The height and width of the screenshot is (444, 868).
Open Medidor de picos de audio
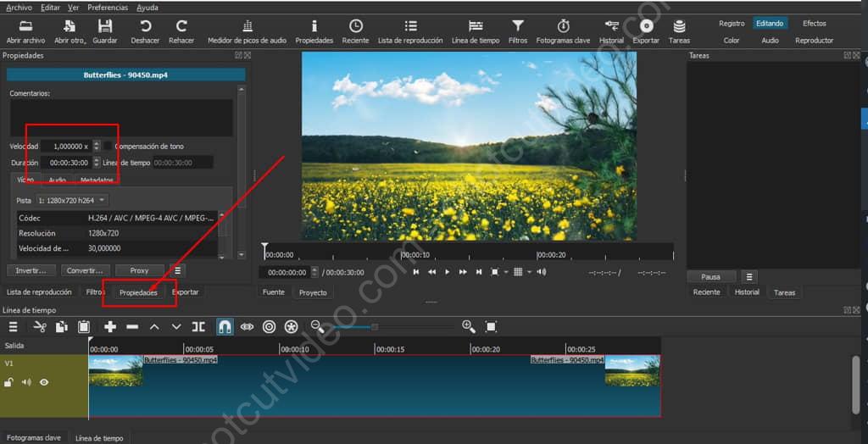[247, 32]
